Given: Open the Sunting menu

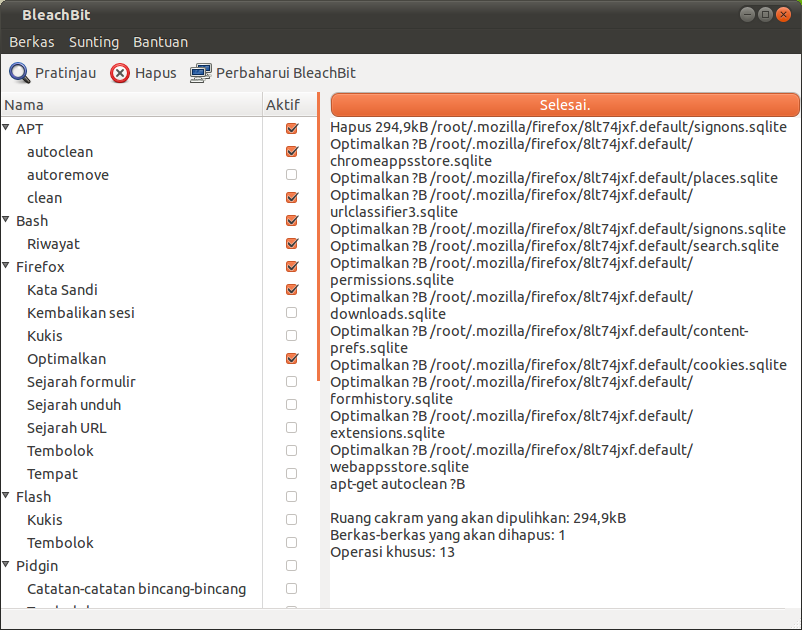Looking at the screenshot, I should coord(94,42).
